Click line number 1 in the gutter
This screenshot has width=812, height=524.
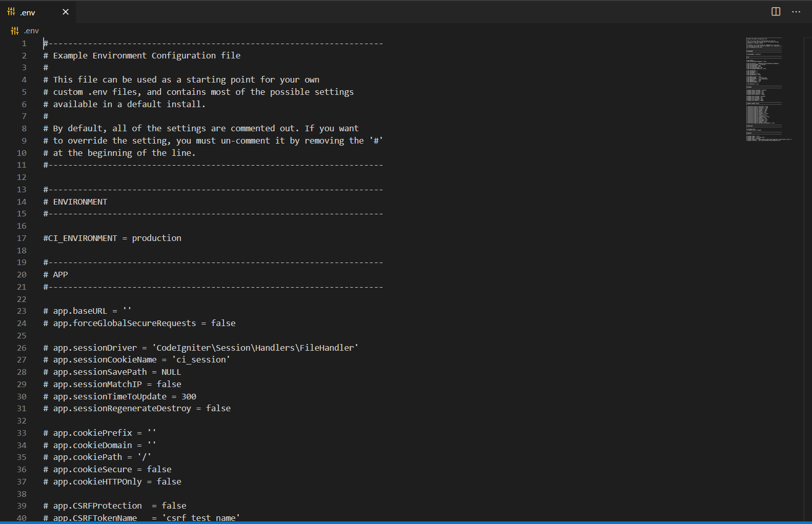tap(24, 44)
